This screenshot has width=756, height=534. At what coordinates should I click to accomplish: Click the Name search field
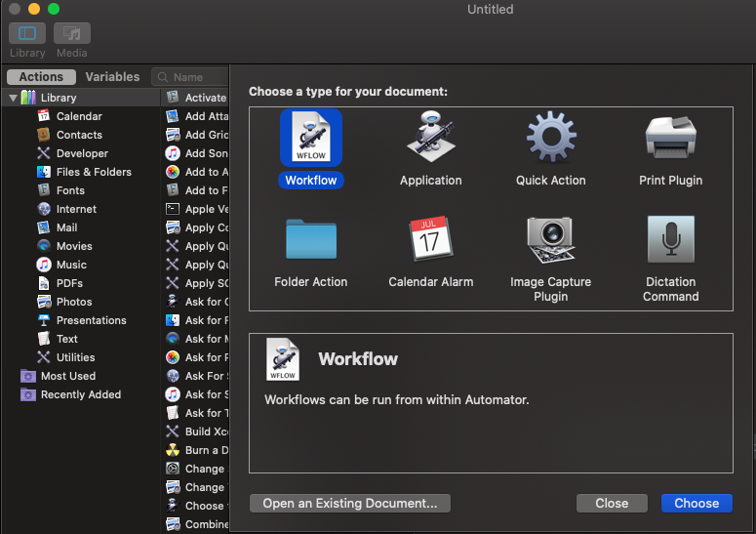[x=190, y=77]
